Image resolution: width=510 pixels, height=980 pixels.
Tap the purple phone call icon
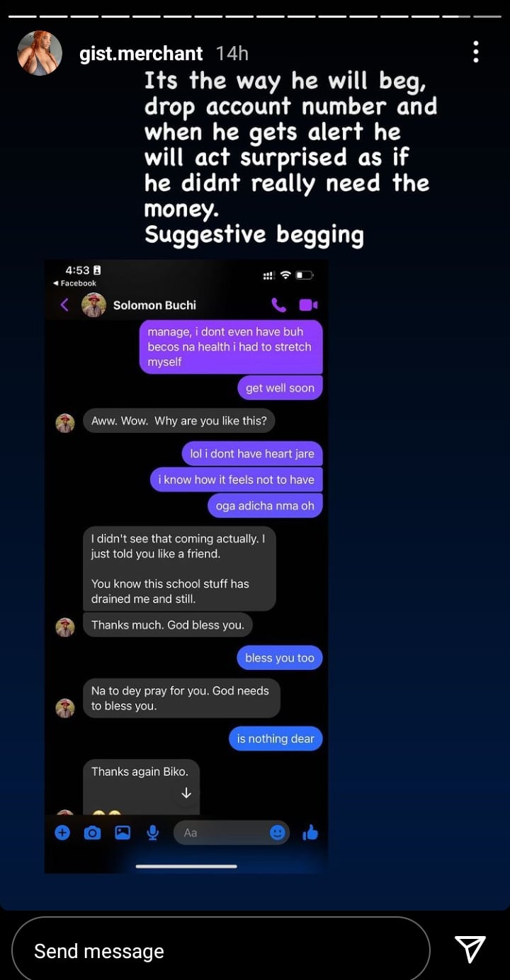click(x=279, y=305)
